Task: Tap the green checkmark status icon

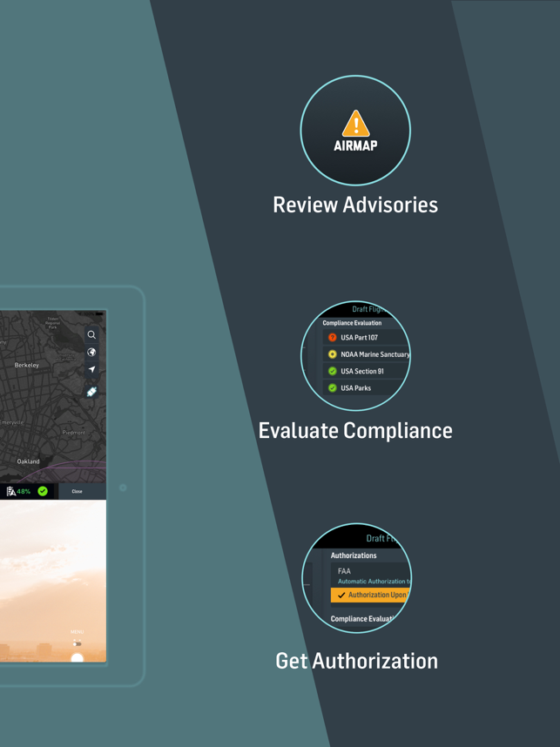Action: pyautogui.click(x=43, y=491)
